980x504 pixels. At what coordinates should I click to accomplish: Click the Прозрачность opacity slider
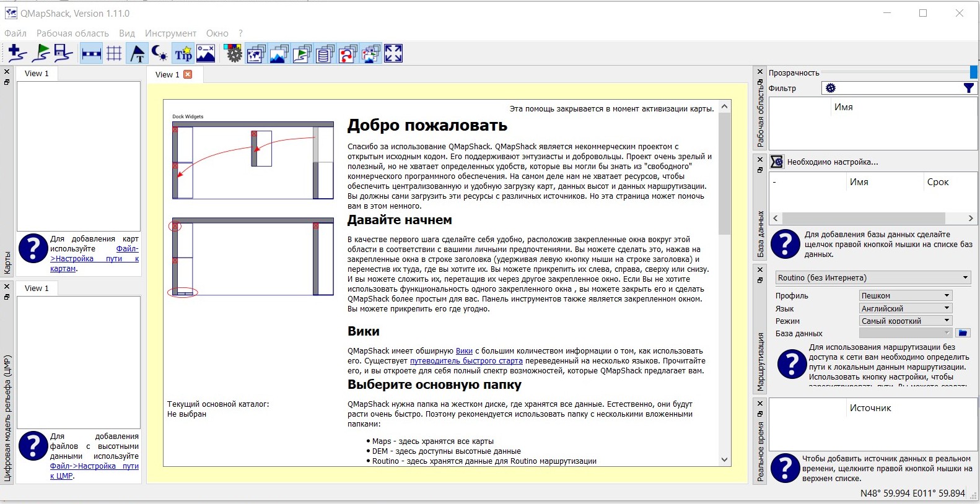click(x=899, y=72)
